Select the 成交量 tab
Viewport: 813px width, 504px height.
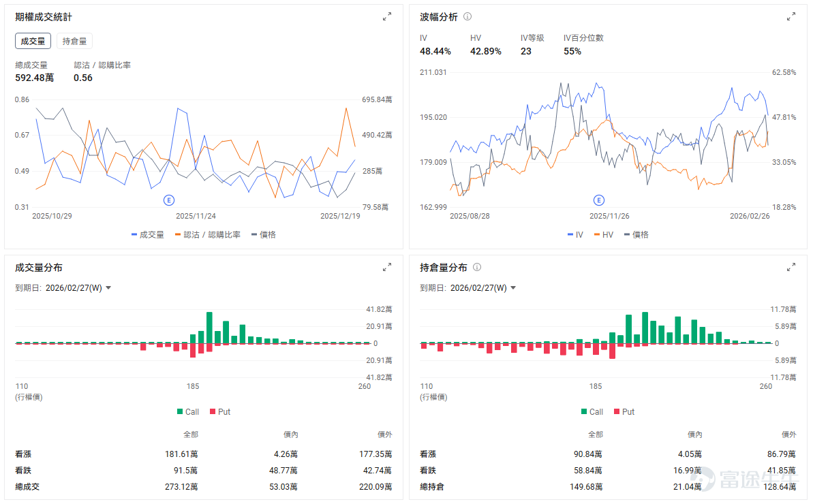[x=33, y=42]
